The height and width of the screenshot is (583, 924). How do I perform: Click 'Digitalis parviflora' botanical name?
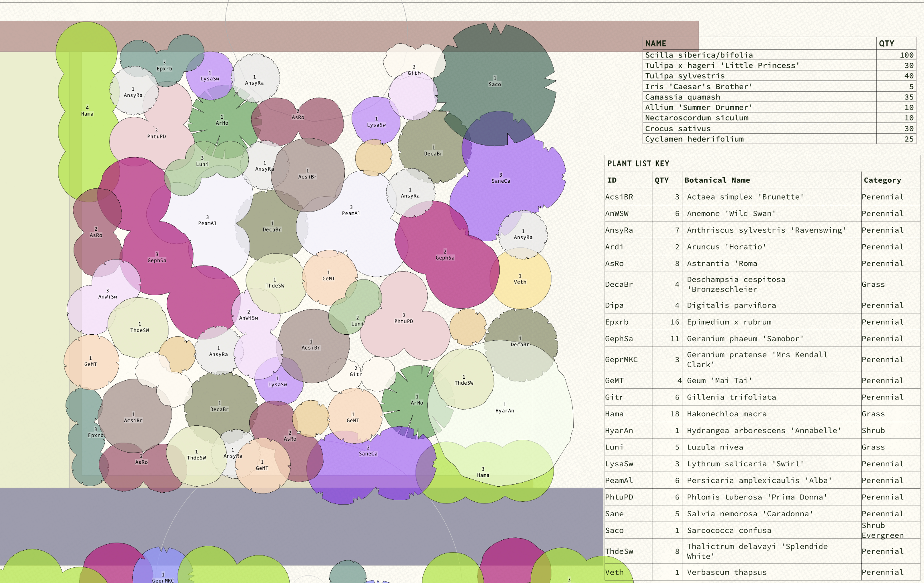click(x=731, y=305)
